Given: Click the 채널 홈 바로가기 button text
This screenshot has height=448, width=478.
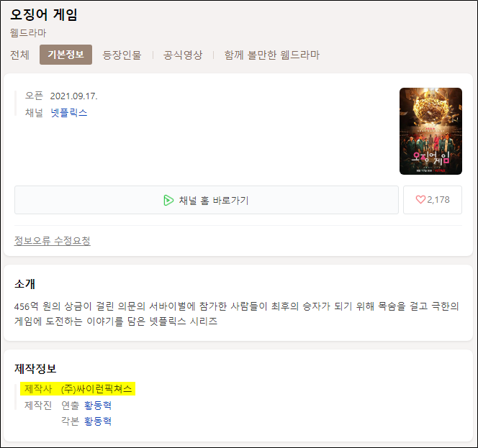Looking at the screenshot, I should [214, 200].
